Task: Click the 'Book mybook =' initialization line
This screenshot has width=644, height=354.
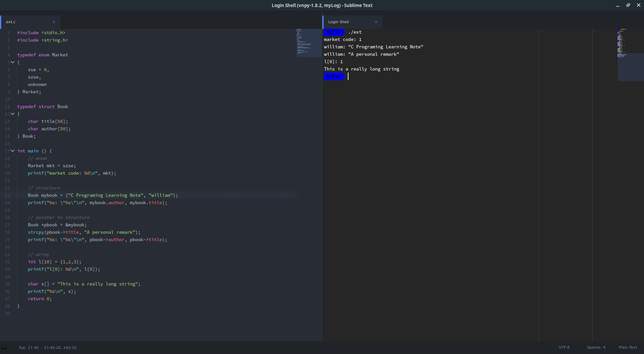Action: pyautogui.click(x=103, y=195)
